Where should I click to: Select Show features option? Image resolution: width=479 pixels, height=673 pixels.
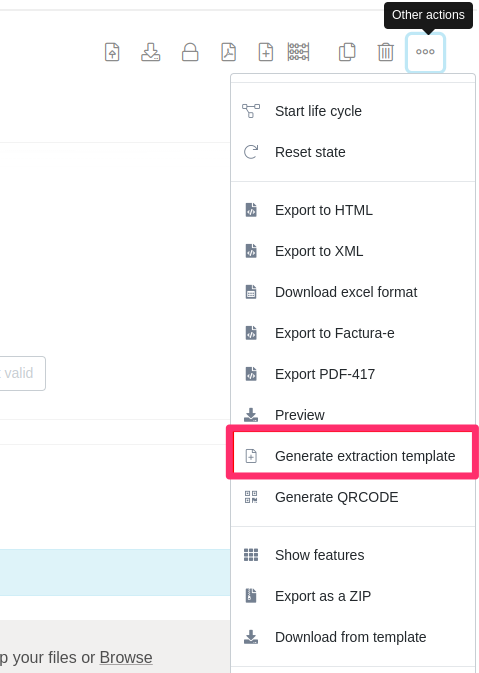click(353, 555)
